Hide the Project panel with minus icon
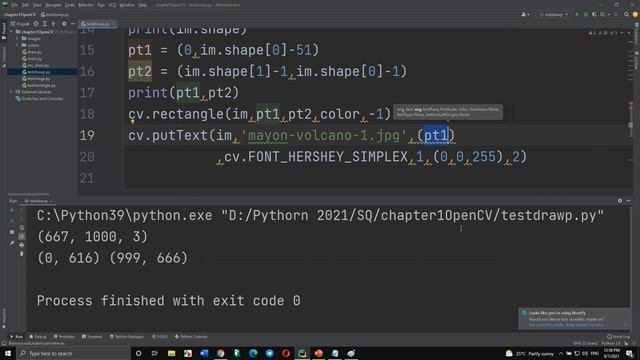Screen dimensions: 640x360 [73, 24]
